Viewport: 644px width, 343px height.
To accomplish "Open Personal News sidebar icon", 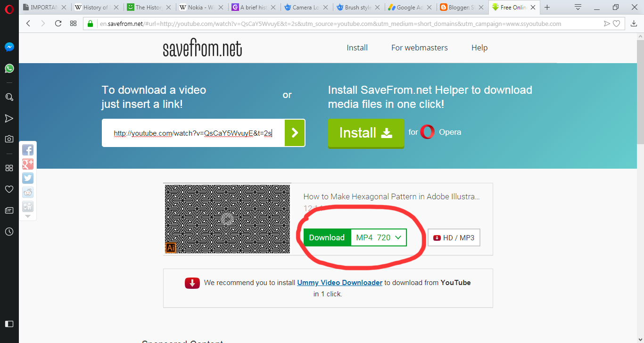I will click(9, 210).
